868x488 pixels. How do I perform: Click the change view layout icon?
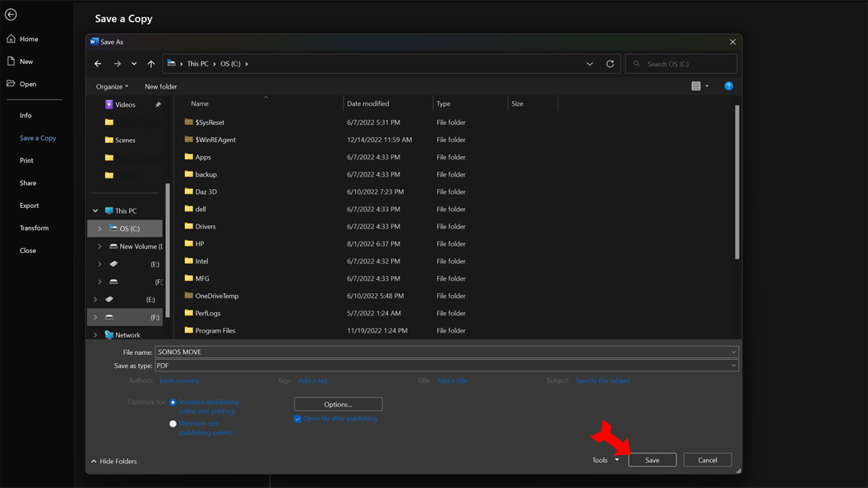[696, 86]
